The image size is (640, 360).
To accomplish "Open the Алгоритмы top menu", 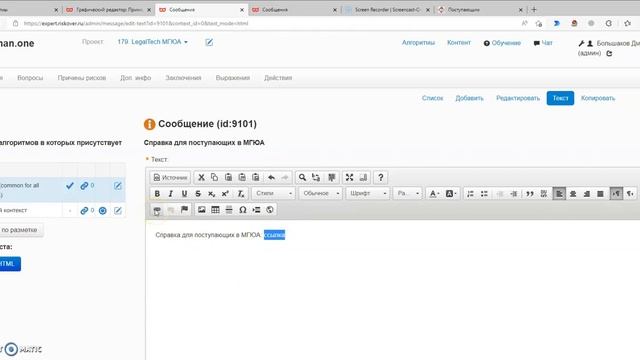I will [x=418, y=42].
